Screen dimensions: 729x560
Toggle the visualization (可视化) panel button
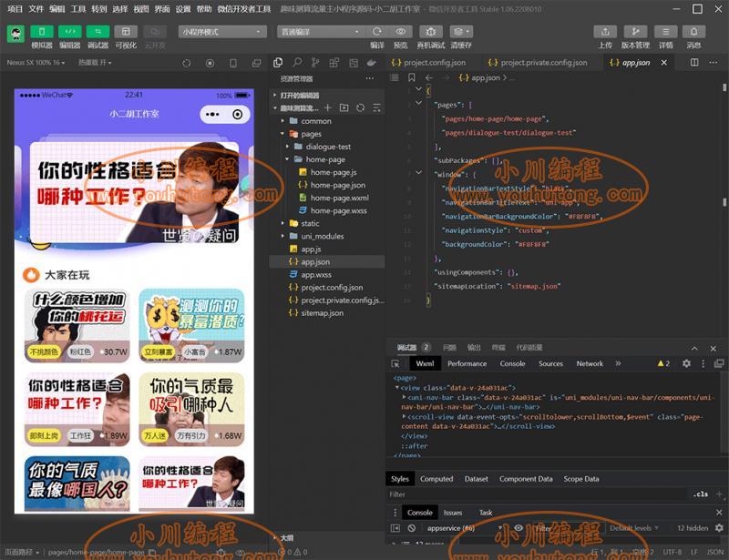tap(126, 32)
